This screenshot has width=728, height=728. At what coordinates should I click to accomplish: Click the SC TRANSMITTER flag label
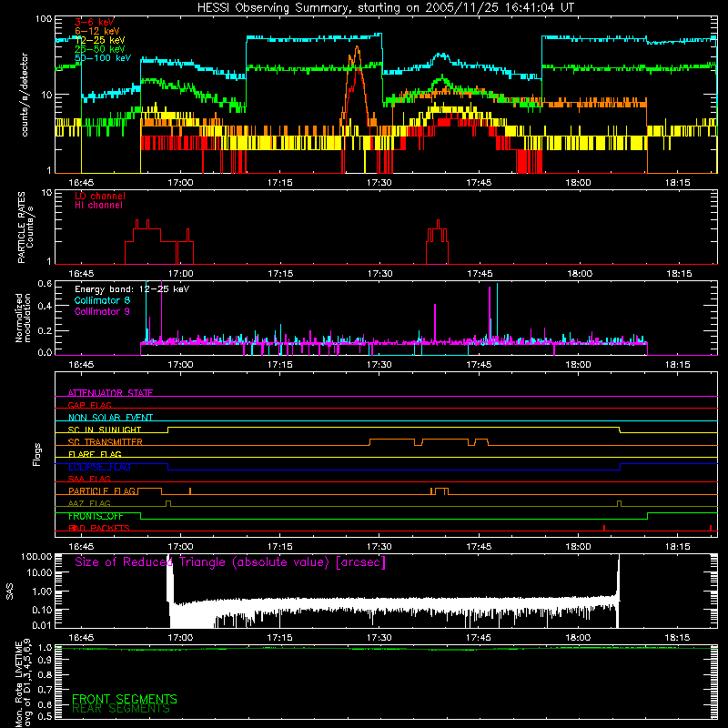point(106,442)
